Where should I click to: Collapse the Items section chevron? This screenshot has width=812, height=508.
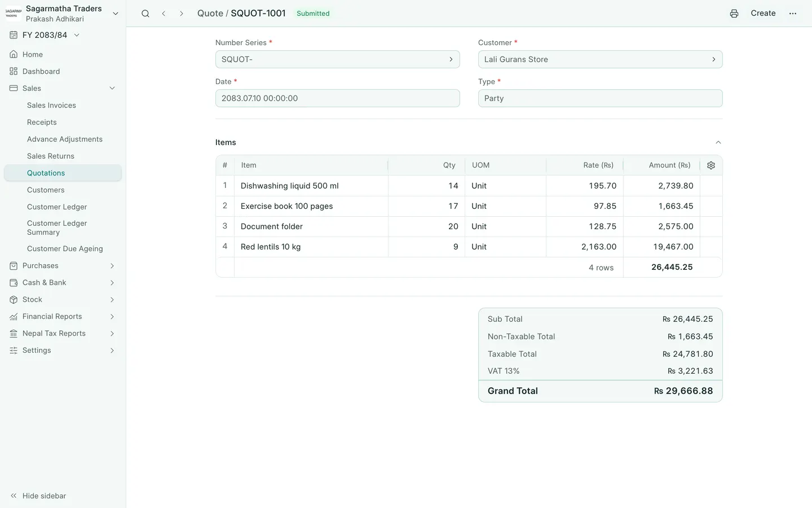pos(718,143)
